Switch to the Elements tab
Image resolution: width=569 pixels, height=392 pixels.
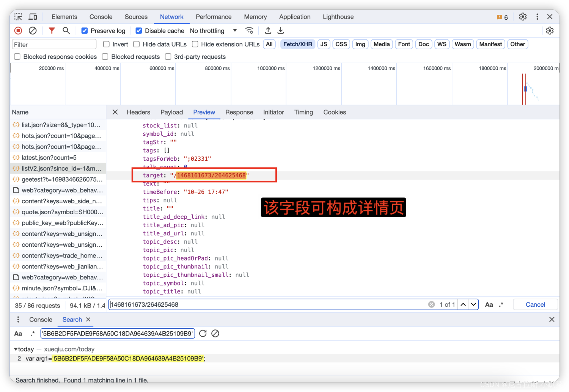[64, 17]
